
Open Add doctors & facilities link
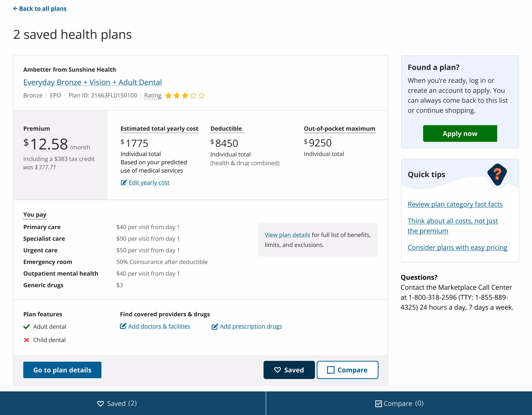pos(159,326)
